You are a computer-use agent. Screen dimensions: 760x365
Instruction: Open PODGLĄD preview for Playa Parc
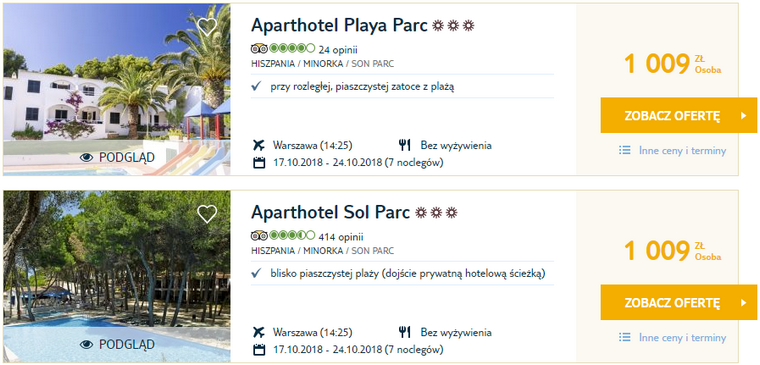point(117,158)
